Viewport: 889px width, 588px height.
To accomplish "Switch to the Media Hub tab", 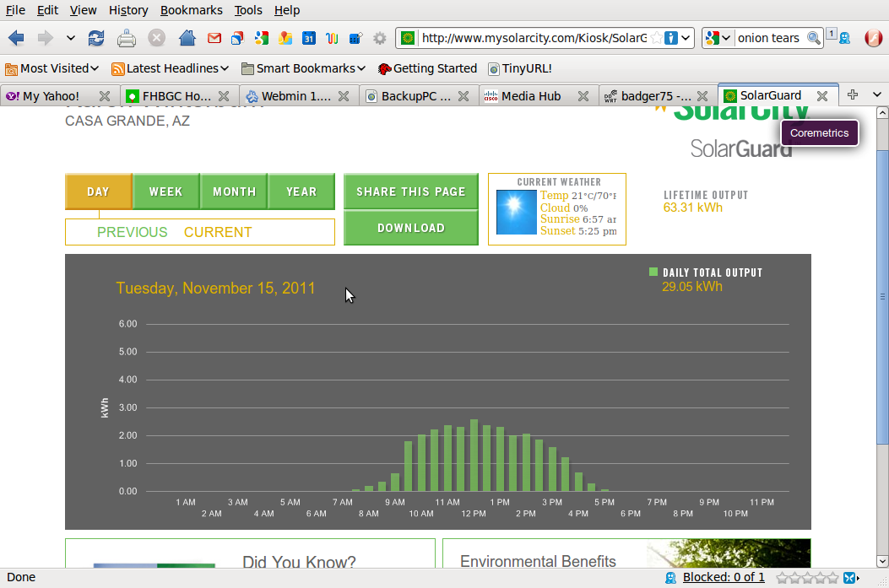I will 529,96.
